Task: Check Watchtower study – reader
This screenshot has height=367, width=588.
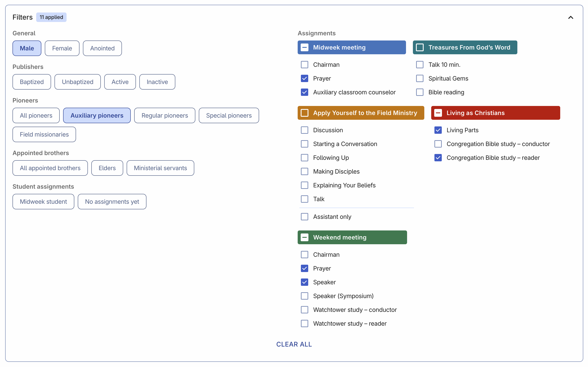Action: [304, 323]
